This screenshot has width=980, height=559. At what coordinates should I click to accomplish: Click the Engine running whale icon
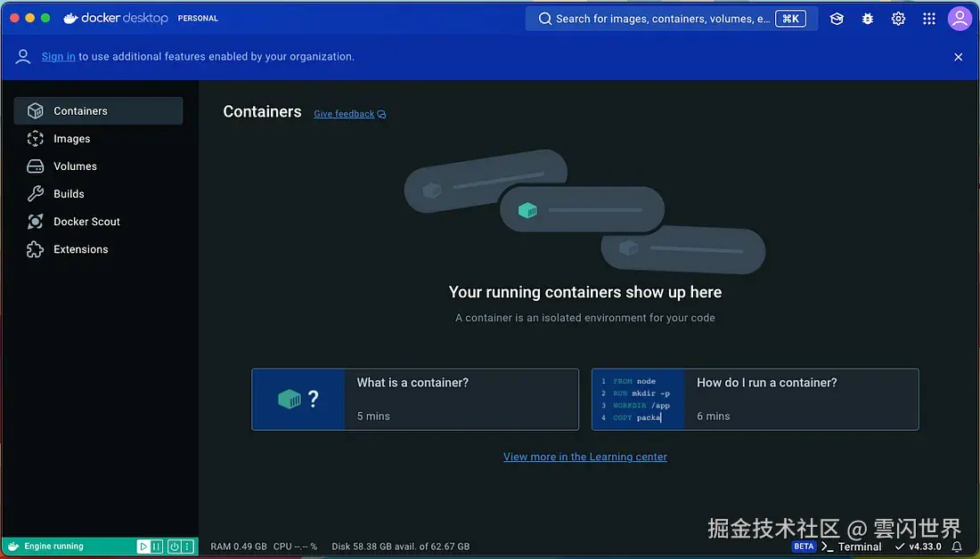(x=13, y=546)
